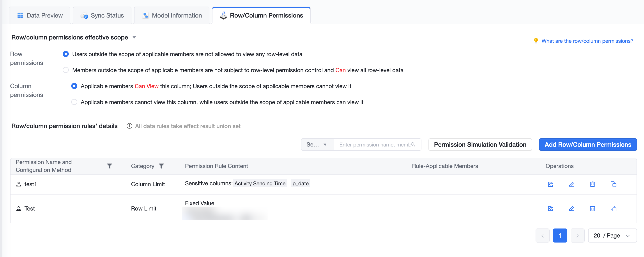Select 'Users outside scope not allowed' row option

click(66, 54)
